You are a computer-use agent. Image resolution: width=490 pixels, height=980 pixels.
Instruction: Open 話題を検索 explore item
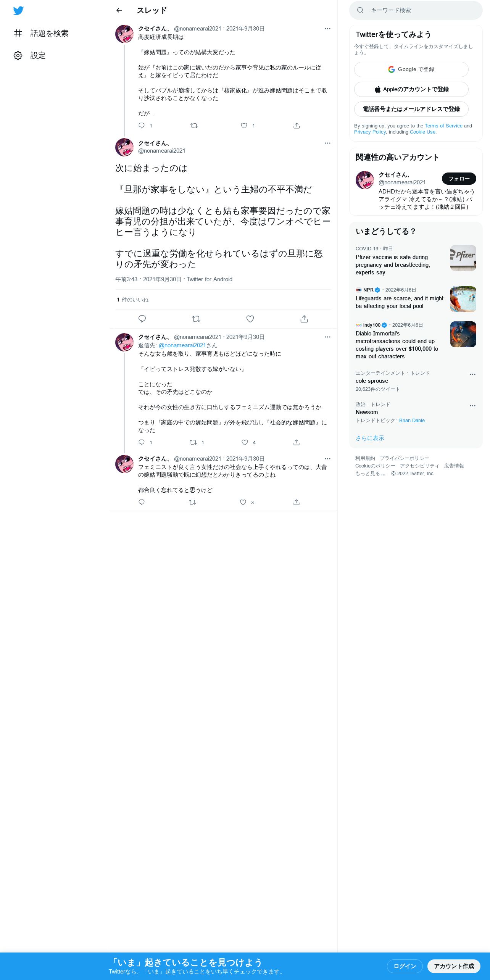coord(41,33)
